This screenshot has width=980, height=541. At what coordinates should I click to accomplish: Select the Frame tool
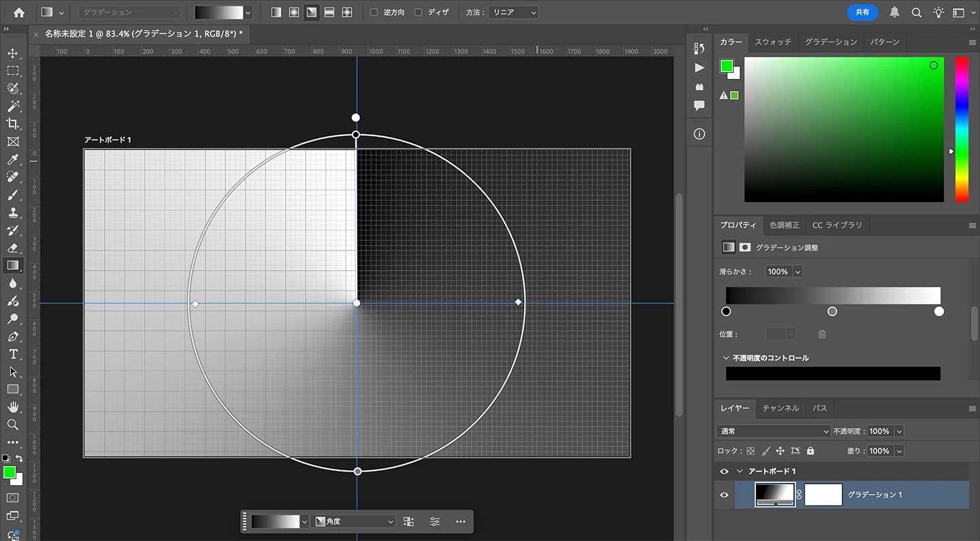pyautogui.click(x=13, y=142)
